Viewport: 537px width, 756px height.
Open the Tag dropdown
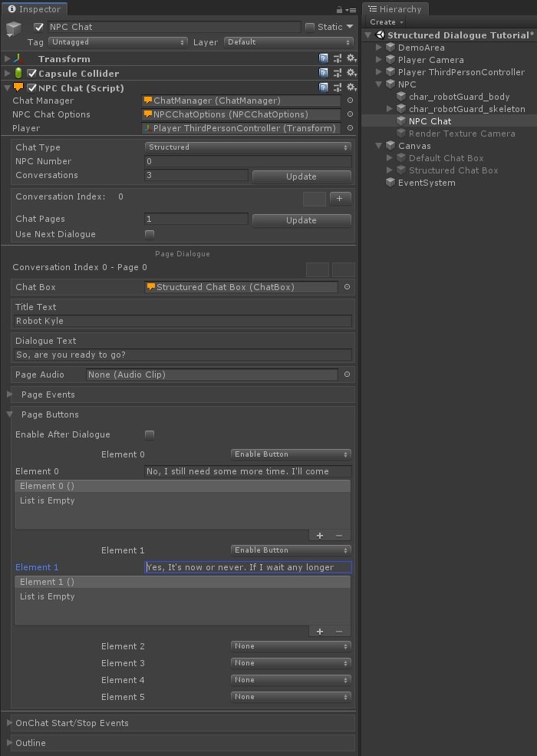117,42
